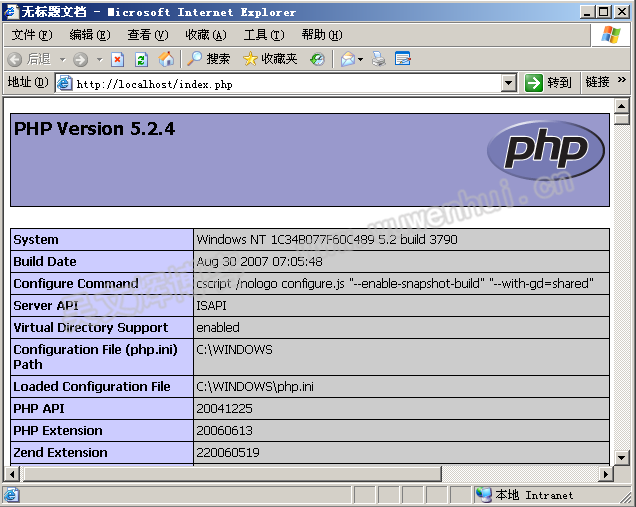The height and width of the screenshot is (507, 636).
Task: Go to the Home page icon
Action: click(166, 59)
